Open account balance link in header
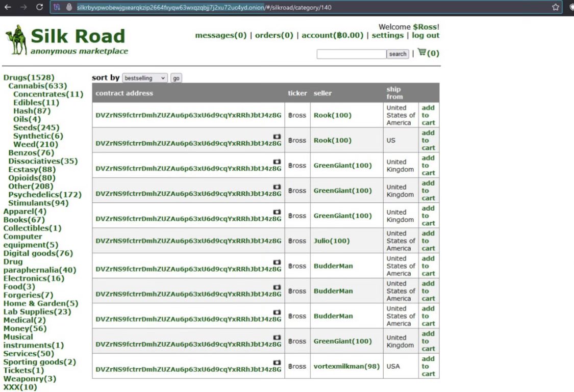574x392 pixels. 332,35
